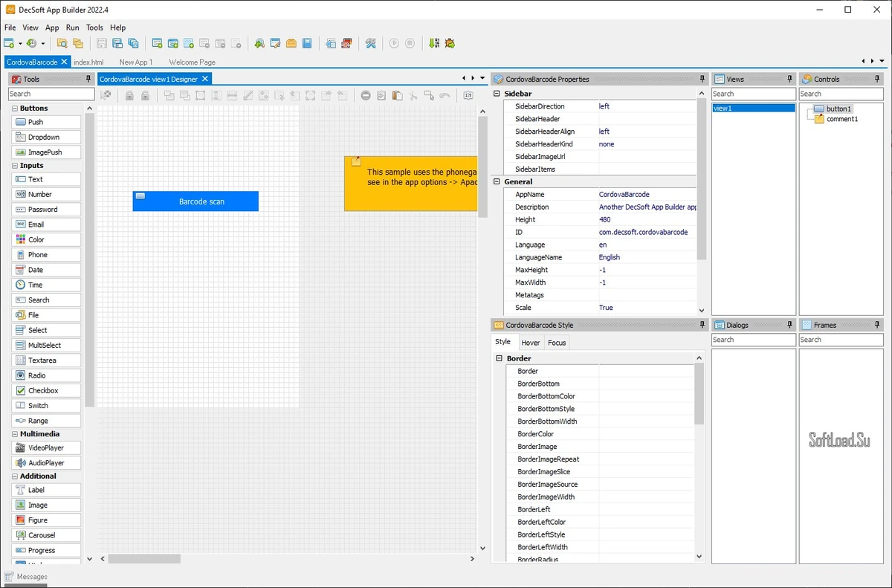Open the recent files dropdown arrow
The height and width of the screenshot is (588, 892).
click(x=43, y=44)
